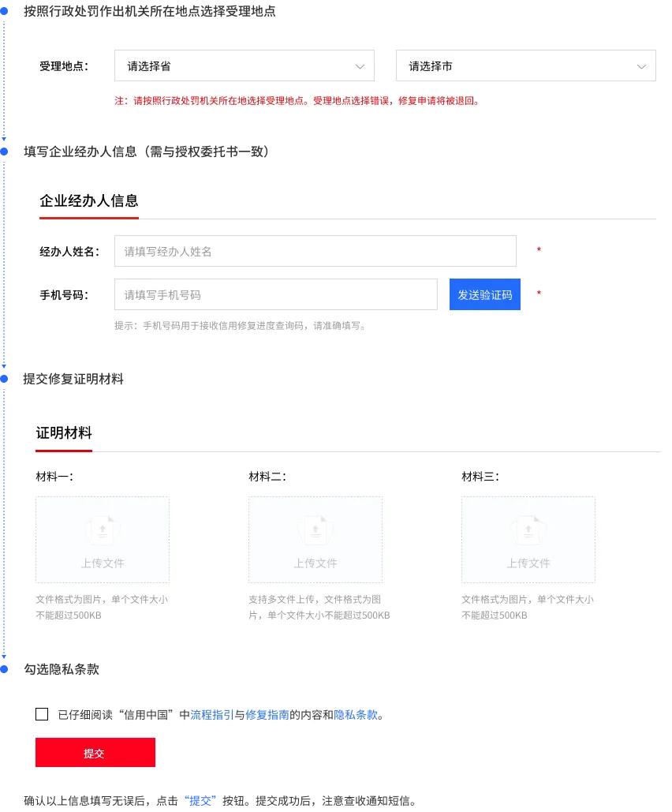Click the upload icon under 材料二
Screen dimensions: 672x812
pyautogui.click(x=315, y=530)
